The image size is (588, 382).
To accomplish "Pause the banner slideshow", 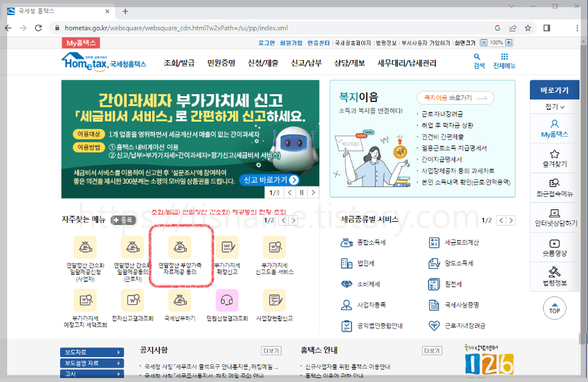I will (301, 193).
